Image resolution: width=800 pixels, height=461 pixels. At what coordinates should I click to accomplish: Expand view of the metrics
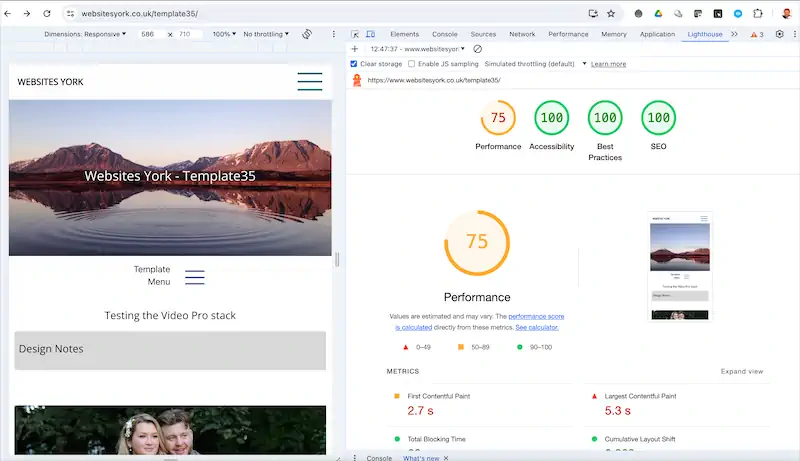coord(742,371)
